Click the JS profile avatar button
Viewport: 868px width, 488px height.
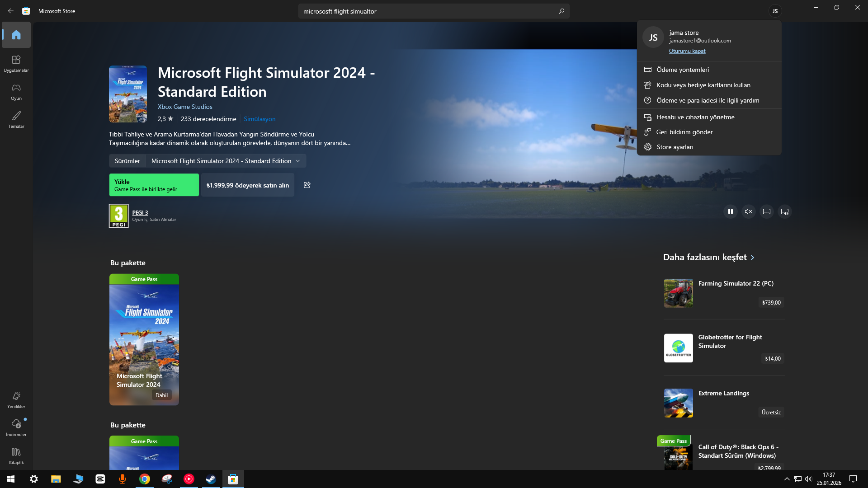[x=775, y=11]
